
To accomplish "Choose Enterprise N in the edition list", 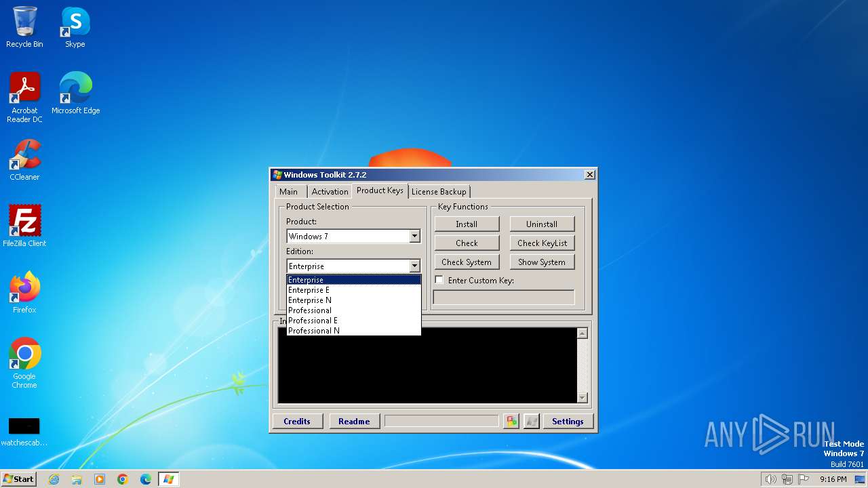I will (x=353, y=300).
